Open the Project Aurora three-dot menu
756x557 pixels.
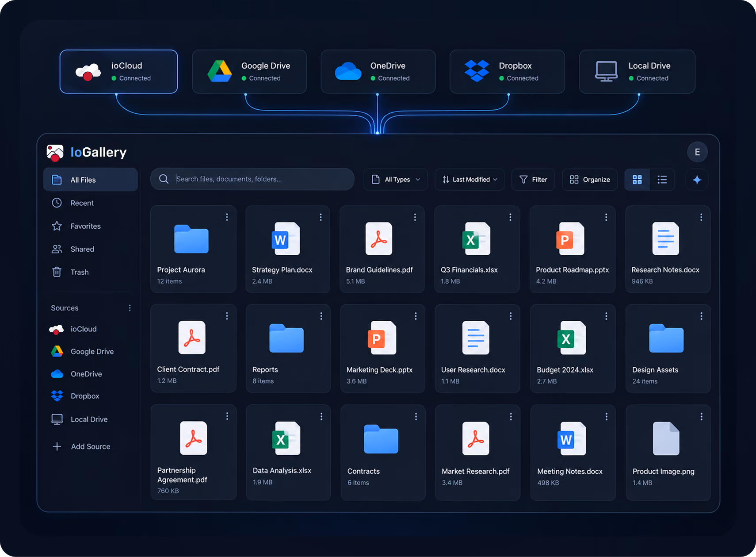pyautogui.click(x=227, y=217)
